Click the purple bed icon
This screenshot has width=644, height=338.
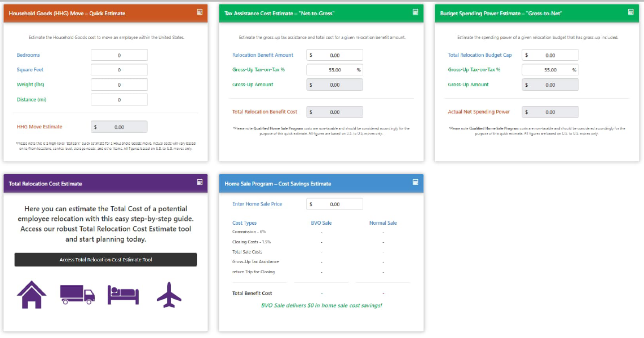[123, 295]
